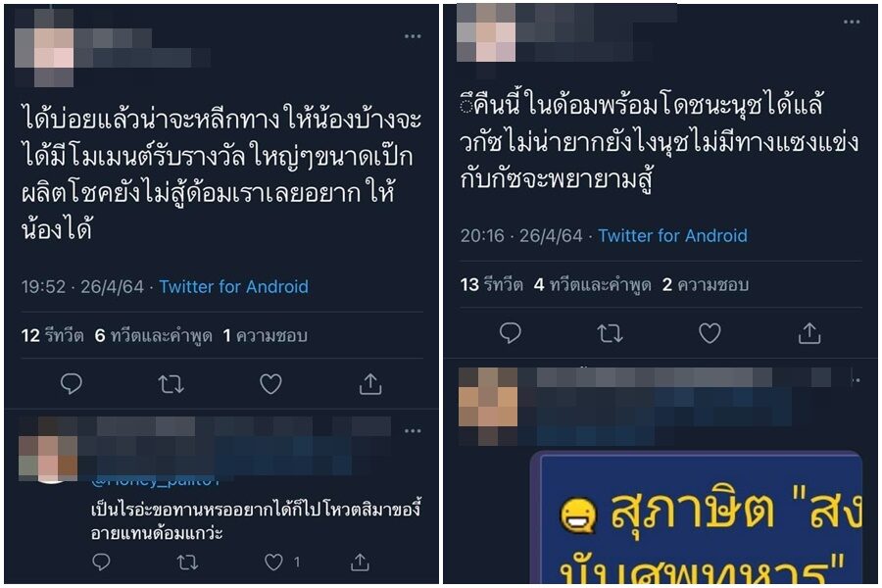Reply to the 20:16 tweet on the right
882x588 pixels.
click(511, 333)
